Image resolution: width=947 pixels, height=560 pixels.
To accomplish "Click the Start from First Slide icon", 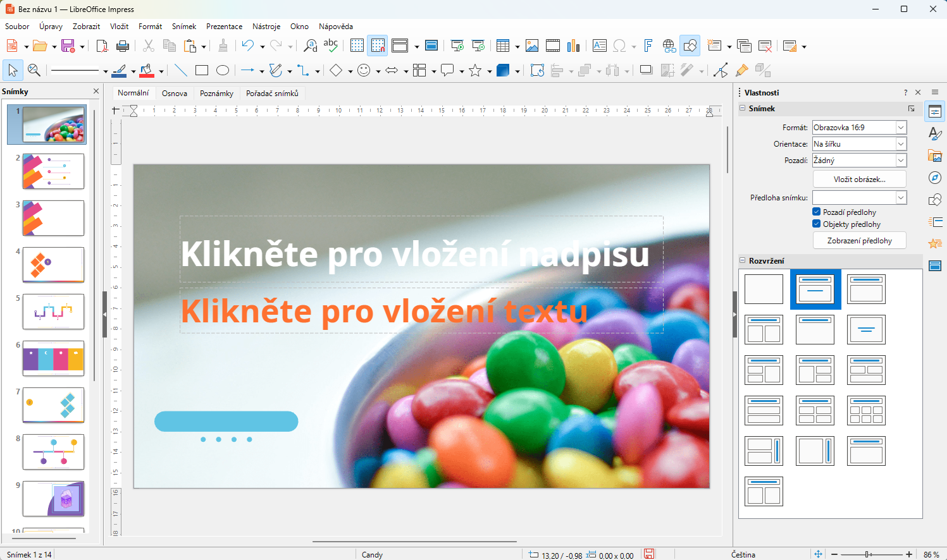I will tap(457, 46).
